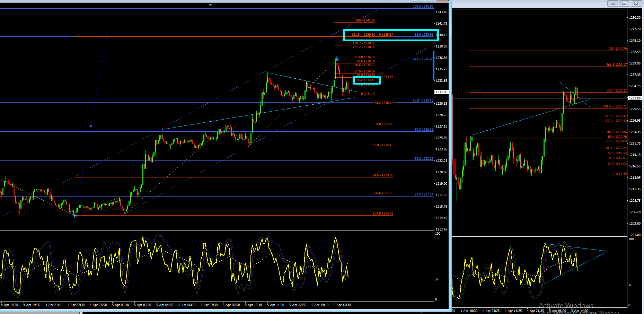The image size is (644, 314).
Task: Select the 261.8 1239.17 extension level
Action: point(616,65)
